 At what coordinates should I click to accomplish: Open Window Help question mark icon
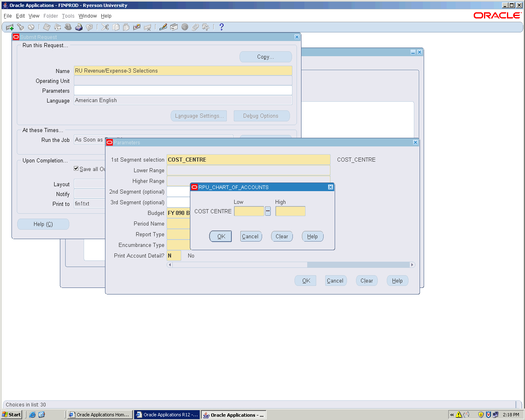tap(221, 27)
